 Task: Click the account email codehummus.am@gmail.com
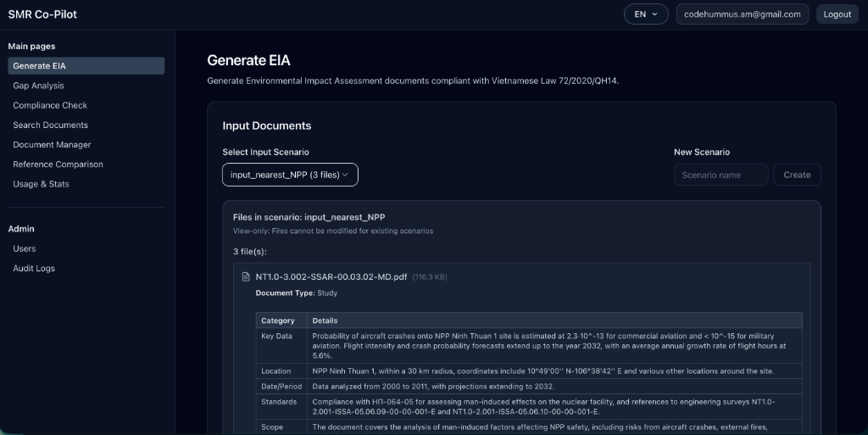743,14
